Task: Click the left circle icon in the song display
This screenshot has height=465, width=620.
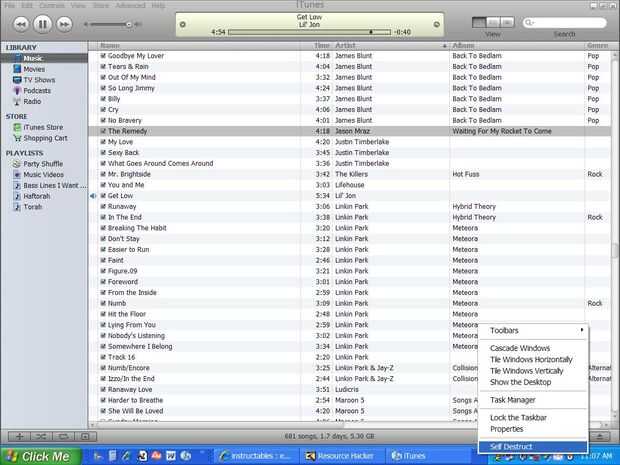Action: [x=183, y=25]
